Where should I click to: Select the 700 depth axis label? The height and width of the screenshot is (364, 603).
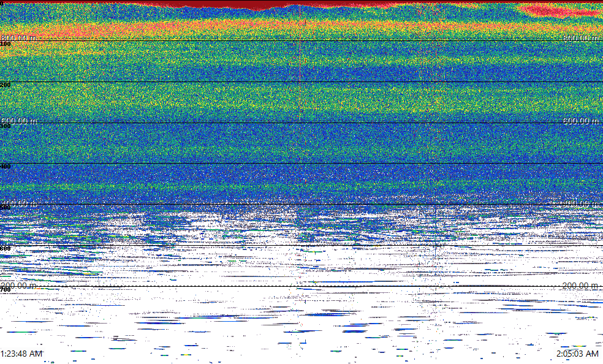[x=6, y=289]
